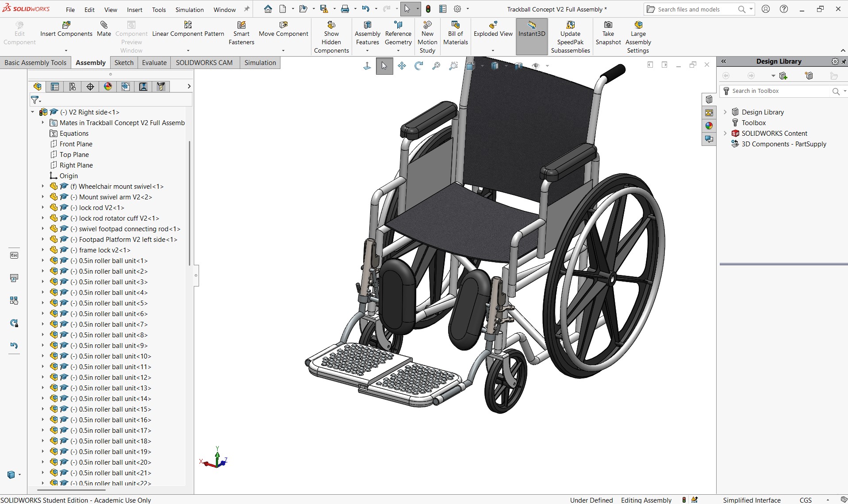The height and width of the screenshot is (504, 848).
Task: Switch to the Evaluate tab
Action: coord(154,63)
